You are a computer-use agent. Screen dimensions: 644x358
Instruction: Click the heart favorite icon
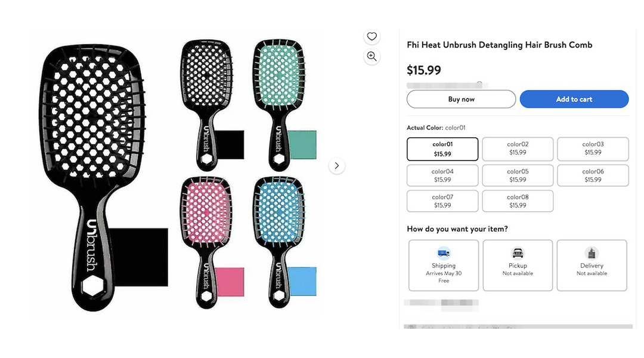click(x=371, y=36)
